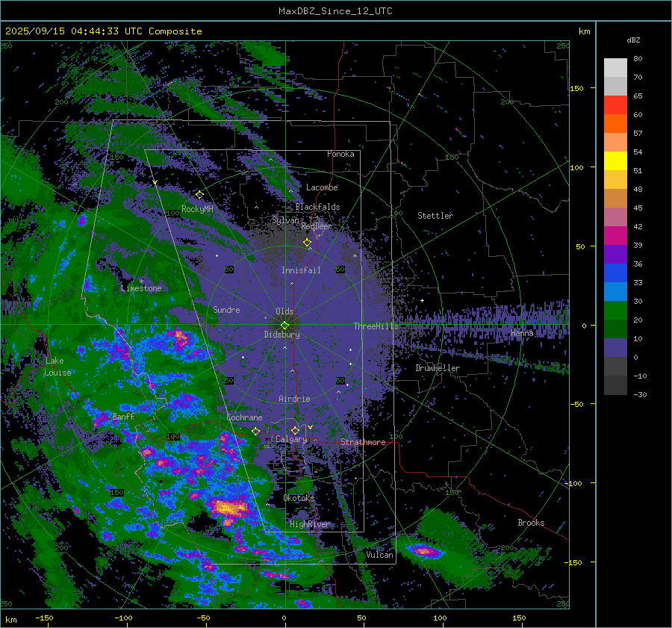This screenshot has width=672, height=628.
Task: Click the Olds town label
Action: pyautogui.click(x=284, y=311)
